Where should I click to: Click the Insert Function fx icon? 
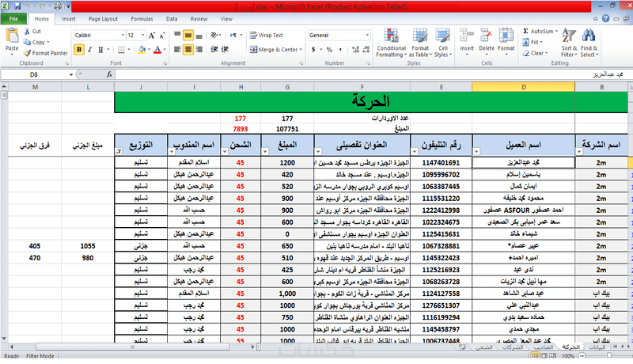[x=109, y=74]
